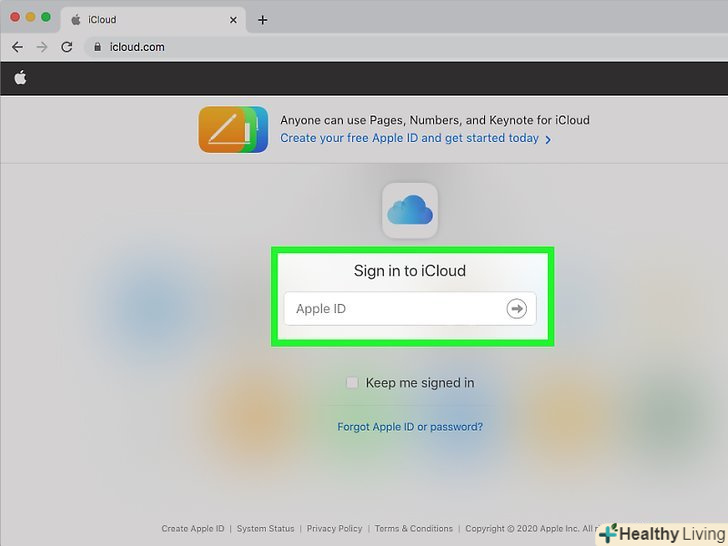This screenshot has width=728, height=546.
Task: Click the yellow minimize window button
Action: [30, 17]
